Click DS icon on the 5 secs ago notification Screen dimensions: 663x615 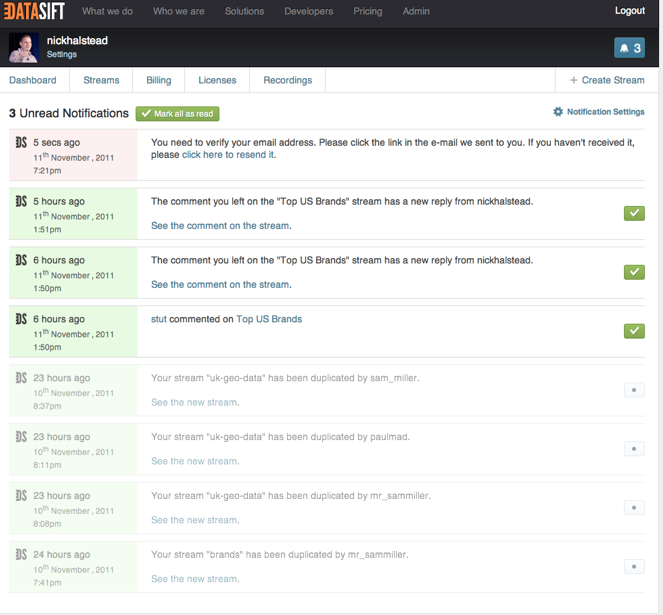[x=21, y=143]
